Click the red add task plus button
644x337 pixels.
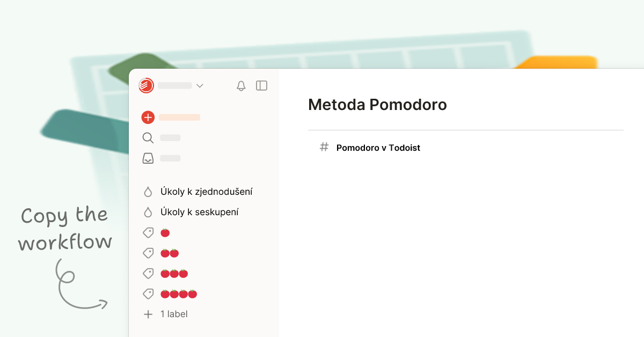[148, 117]
